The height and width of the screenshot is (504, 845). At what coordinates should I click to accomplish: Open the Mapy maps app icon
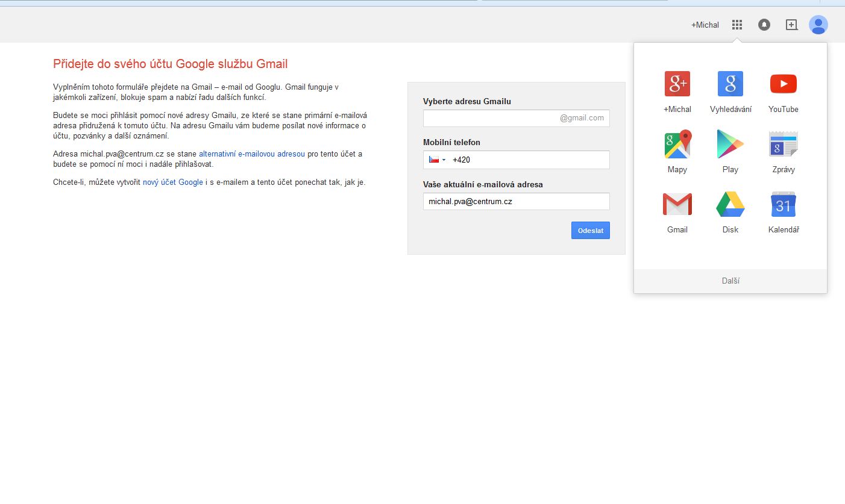[677, 145]
